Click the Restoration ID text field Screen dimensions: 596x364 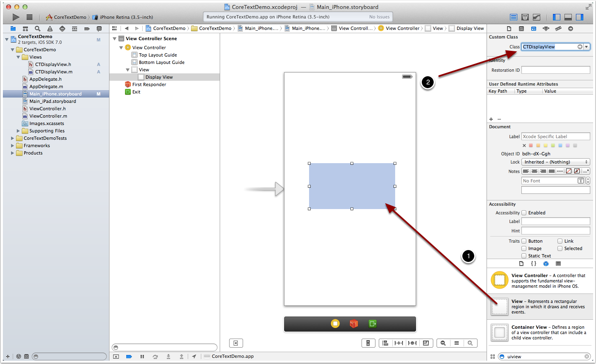tap(555, 70)
